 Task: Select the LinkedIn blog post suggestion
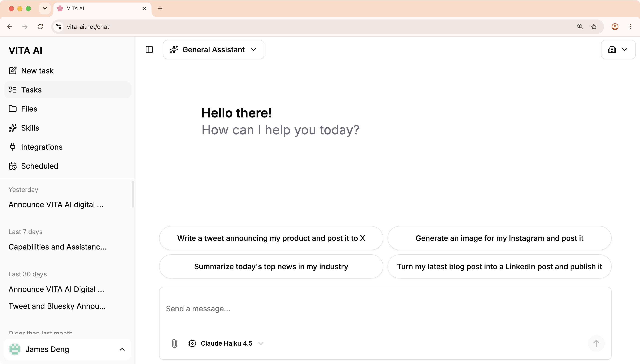499,266
